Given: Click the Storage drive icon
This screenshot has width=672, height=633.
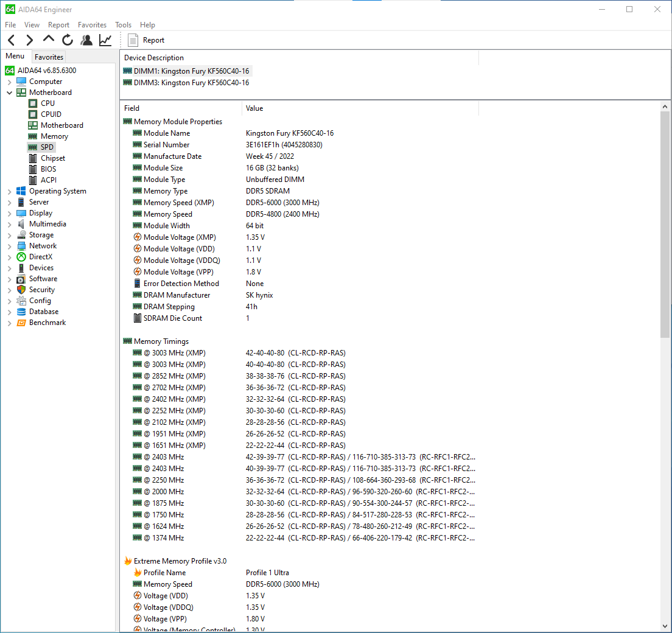Looking at the screenshot, I should pos(21,235).
